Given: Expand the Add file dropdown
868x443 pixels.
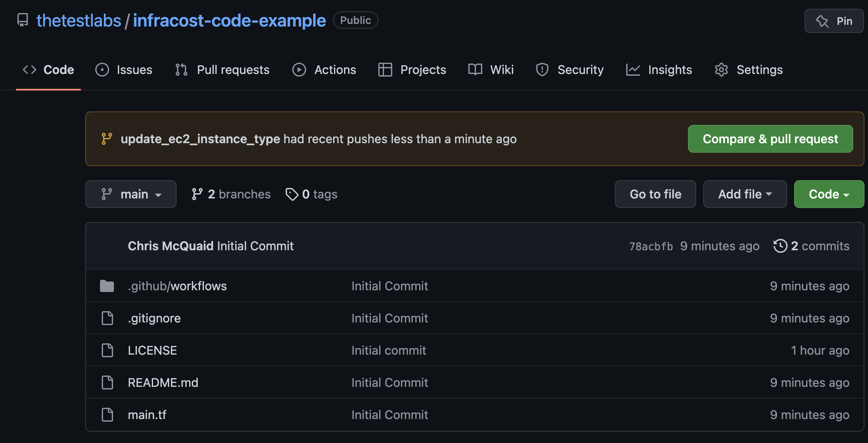Looking at the screenshot, I should click(745, 194).
